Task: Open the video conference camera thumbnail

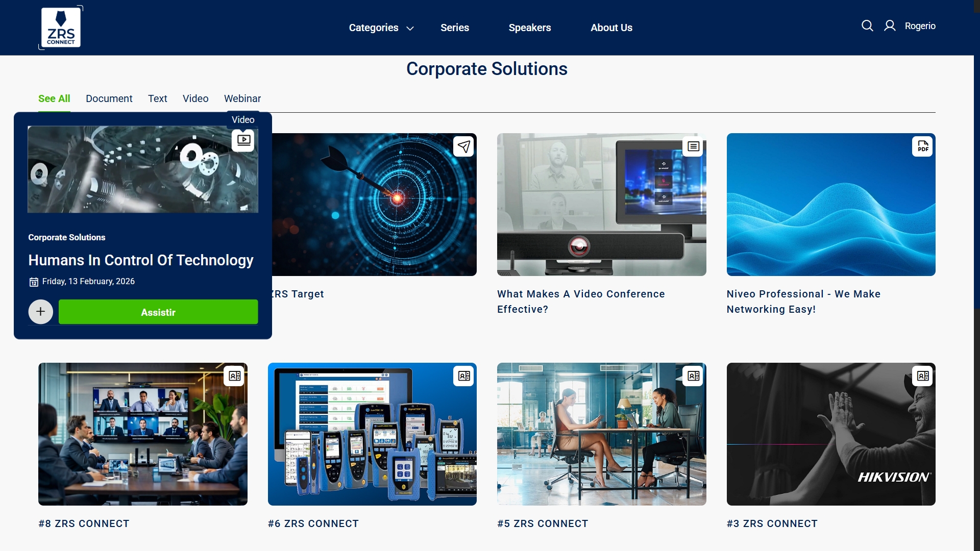Action: coord(602,205)
